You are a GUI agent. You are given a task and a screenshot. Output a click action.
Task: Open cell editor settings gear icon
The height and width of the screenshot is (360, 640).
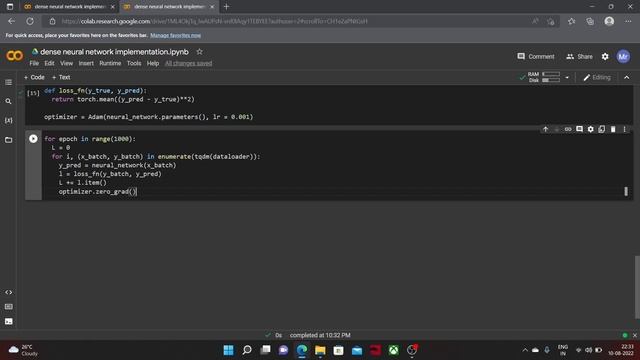pos(591,129)
